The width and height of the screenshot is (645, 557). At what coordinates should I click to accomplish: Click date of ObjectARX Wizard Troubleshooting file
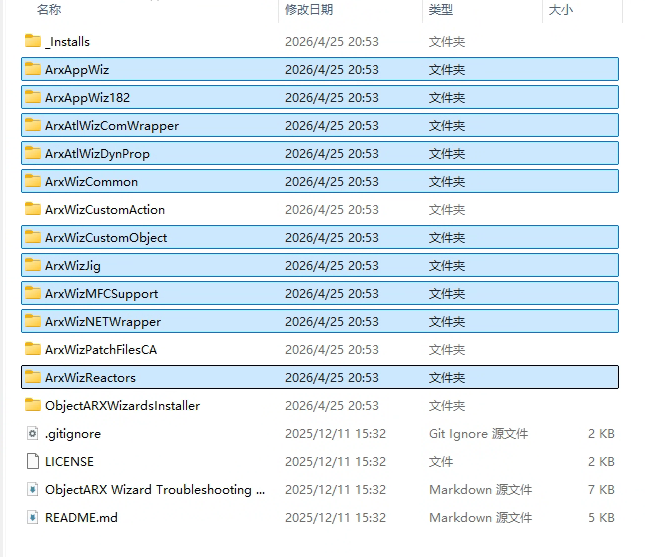pyautogui.click(x=335, y=489)
